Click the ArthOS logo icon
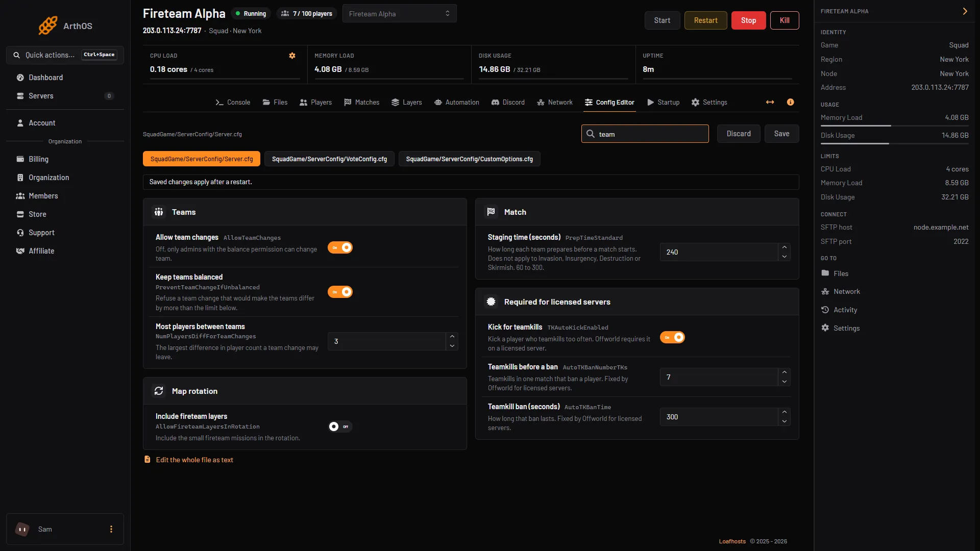The height and width of the screenshot is (551, 980). tap(48, 26)
